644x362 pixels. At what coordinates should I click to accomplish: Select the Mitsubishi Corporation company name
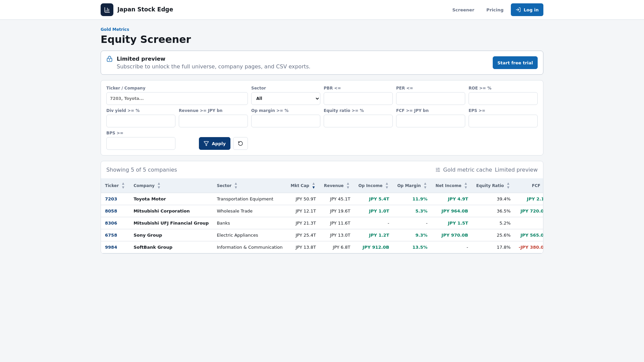click(x=162, y=211)
